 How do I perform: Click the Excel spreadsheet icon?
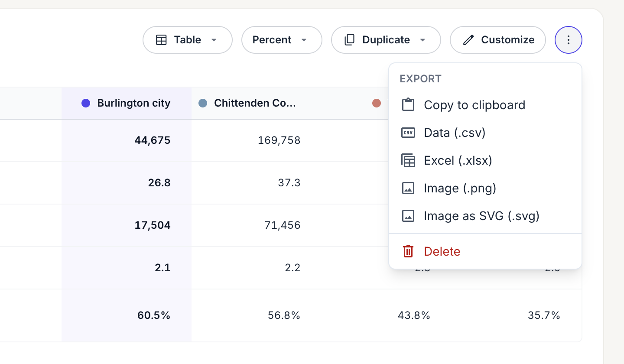tap(408, 160)
